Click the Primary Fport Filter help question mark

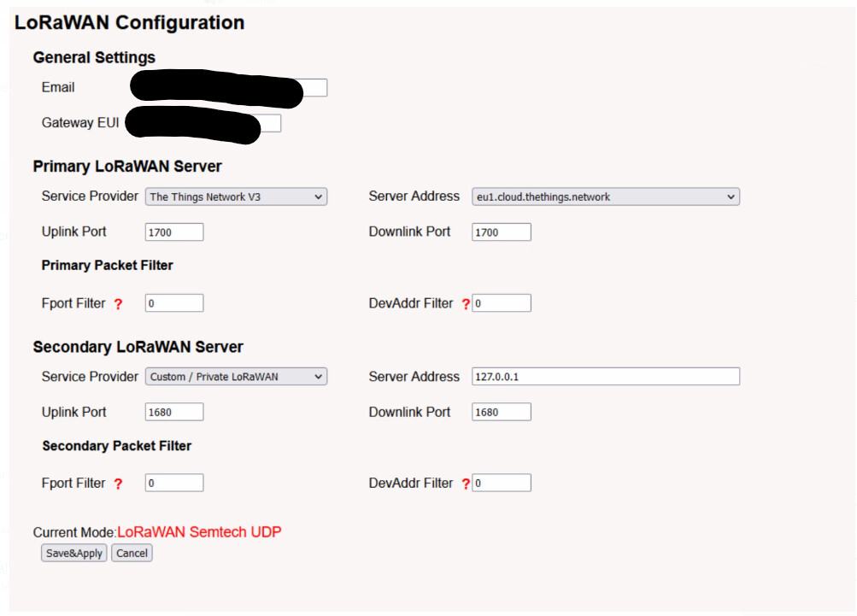(x=118, y=304)
